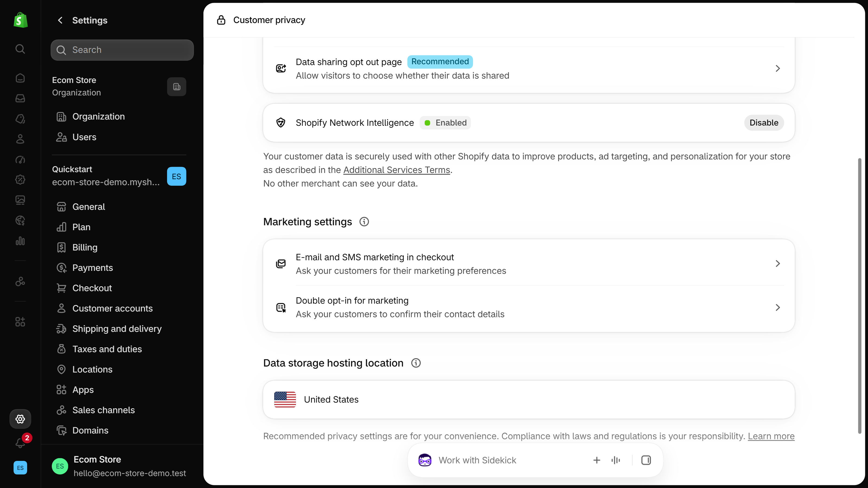The image size is (868, 488).
Task: Show Data storage hosting location info icon
Action: (416, 363)
